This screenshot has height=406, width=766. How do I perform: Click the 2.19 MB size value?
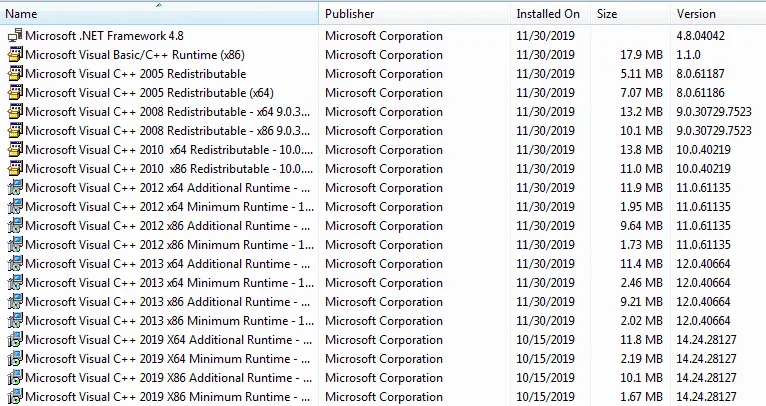(x=641, y=359)
